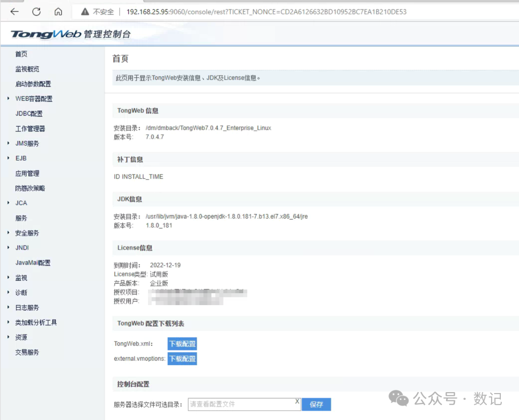Select the JMS服务 tree item
Screen dimensions: 519x420
point(27,143)
